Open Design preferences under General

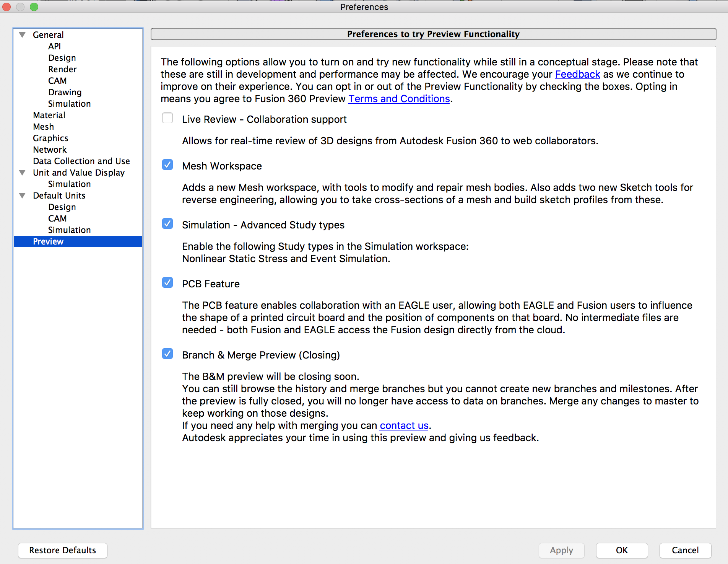[62, 58]
